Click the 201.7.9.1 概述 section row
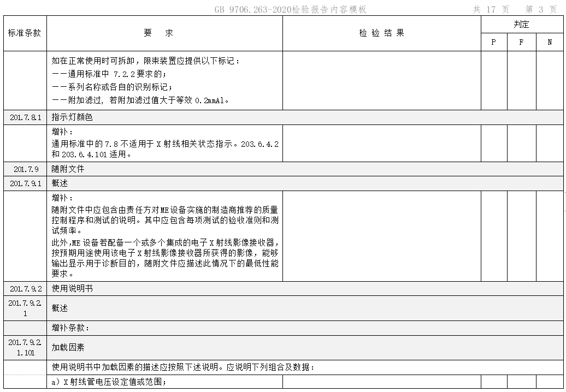Screen dimensions: 566x392 (284, 183)
